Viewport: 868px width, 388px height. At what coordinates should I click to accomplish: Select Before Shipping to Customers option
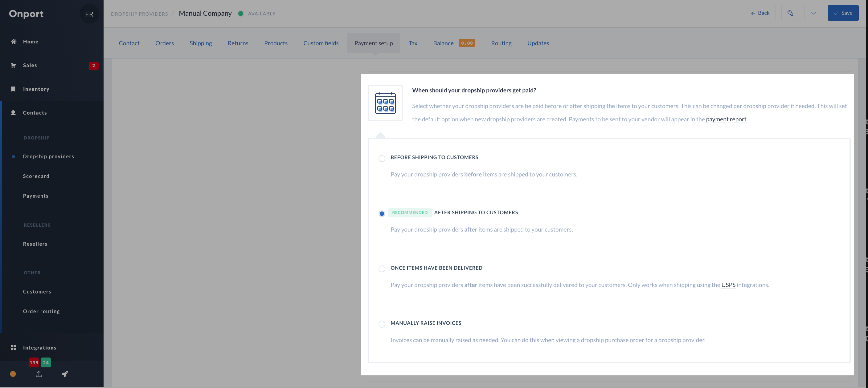382,159
